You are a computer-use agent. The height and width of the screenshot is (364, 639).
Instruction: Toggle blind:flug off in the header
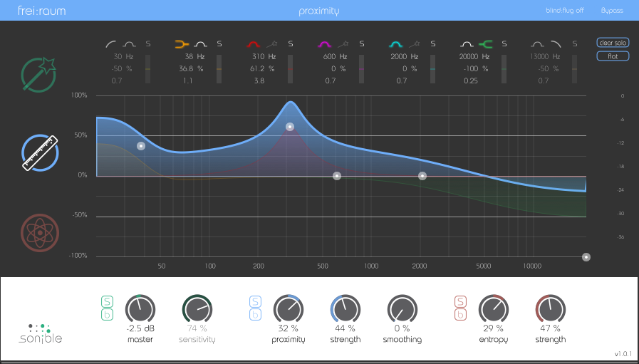click(565, 11)
